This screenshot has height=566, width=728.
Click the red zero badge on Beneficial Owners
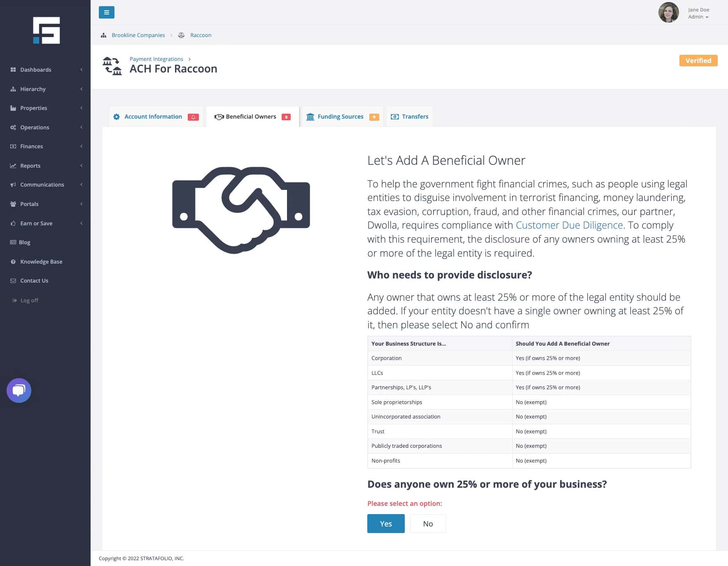pos(286,117)
